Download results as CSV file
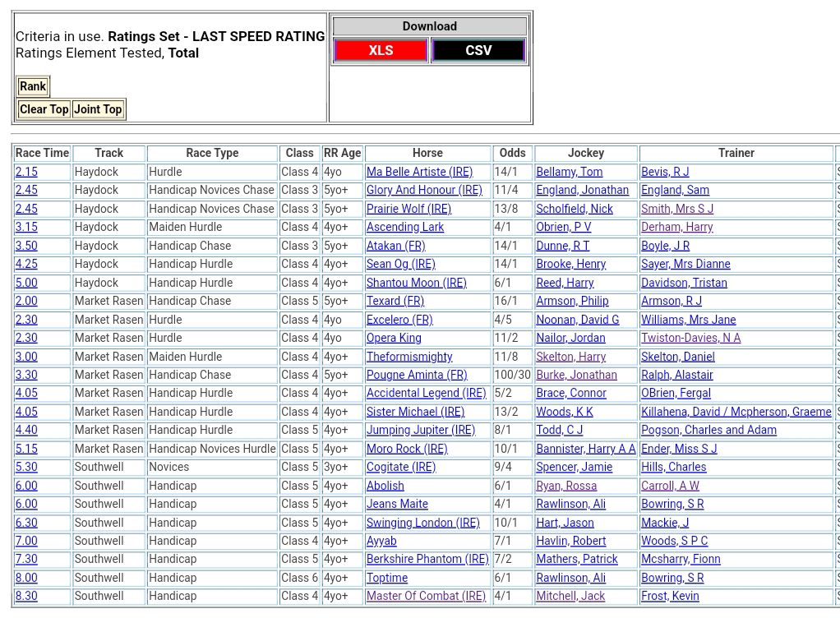The height and width of the screenshot is (618, 840). point(478,51)
